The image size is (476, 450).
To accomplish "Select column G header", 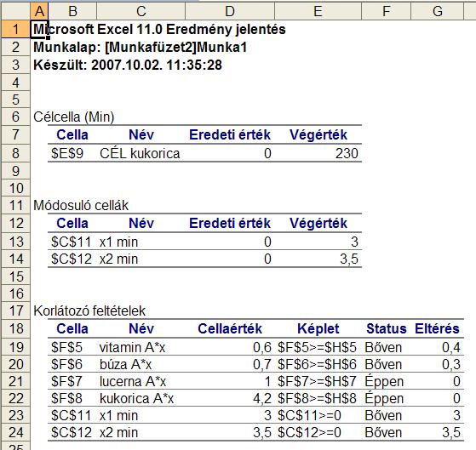I will tap(437, 12).
